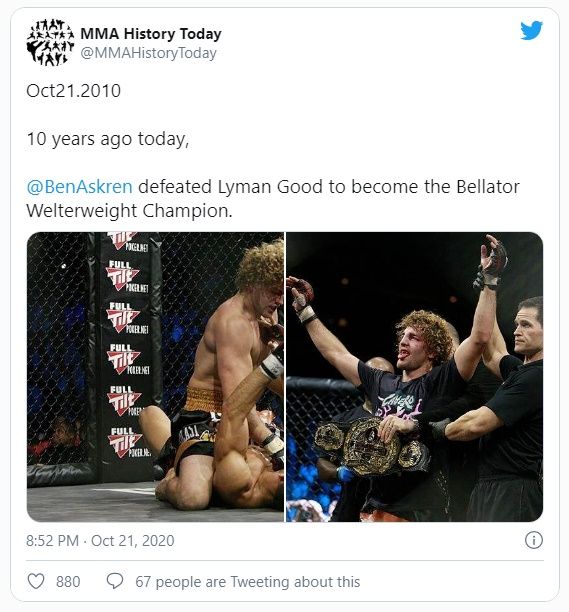Click the "10 years ago today," line

(x=108, y=139)
